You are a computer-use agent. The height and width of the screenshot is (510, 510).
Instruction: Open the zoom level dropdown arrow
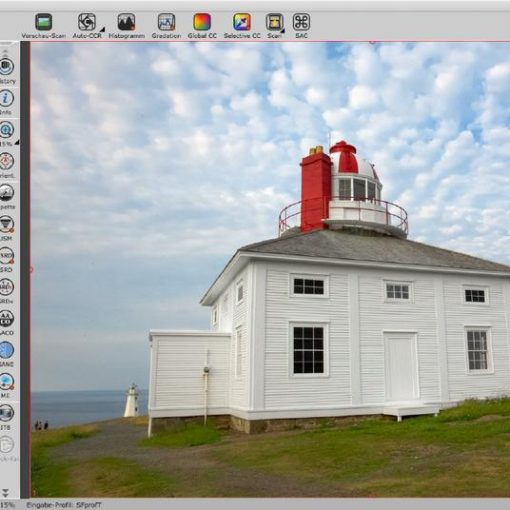point(17,143)
